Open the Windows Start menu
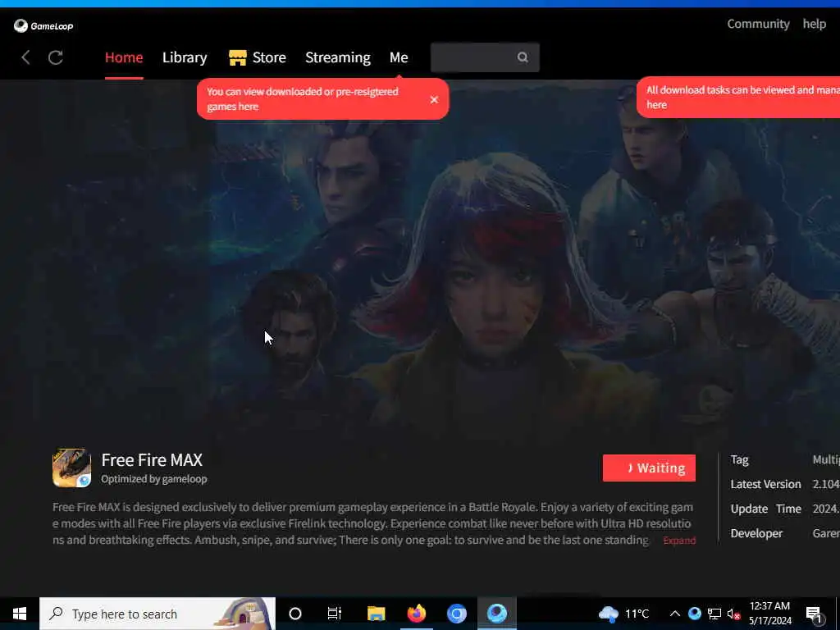This screenshot has height=630, width=840. click(20, 614)
